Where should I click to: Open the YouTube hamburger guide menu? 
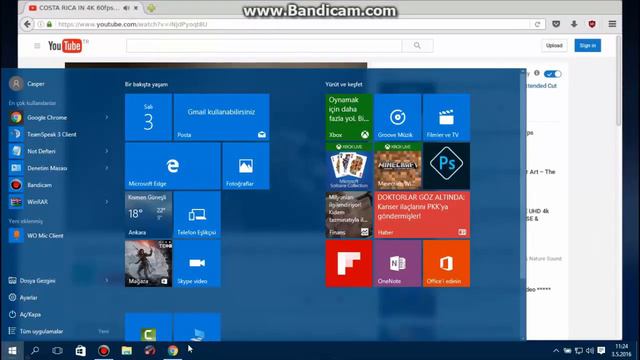(x=37, y=46)
